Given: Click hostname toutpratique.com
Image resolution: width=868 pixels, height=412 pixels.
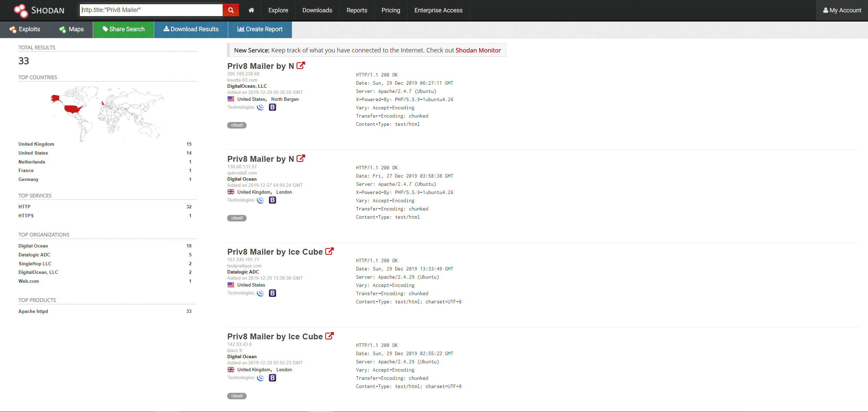Looking at the screenshot, I should point(244,266).
